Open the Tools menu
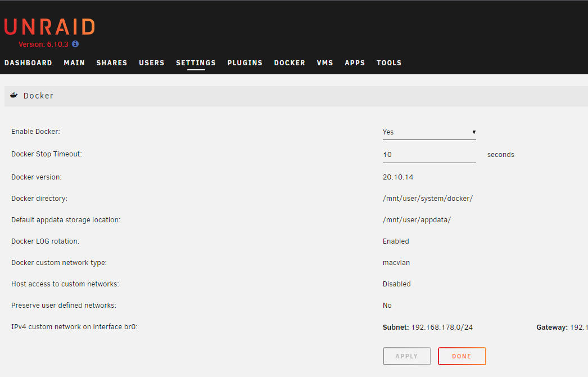 tap(389, 62)
